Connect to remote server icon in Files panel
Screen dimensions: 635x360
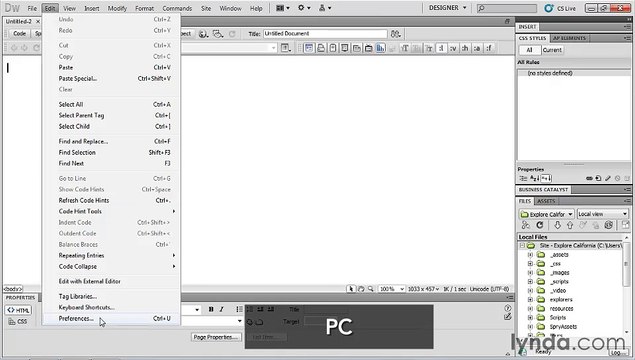tap(525, 225)
